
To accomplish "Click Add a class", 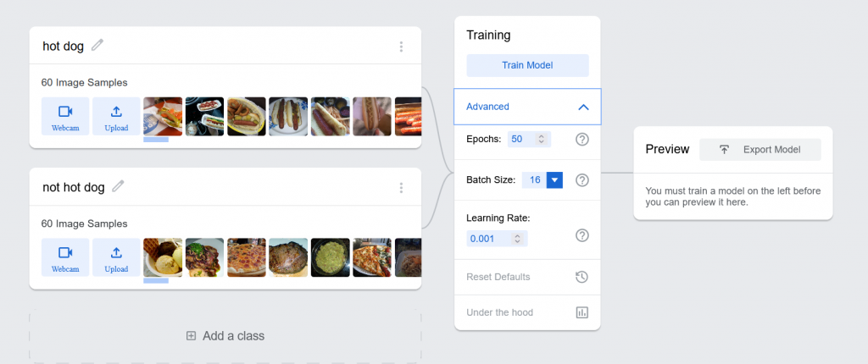I will pos(225,336).
